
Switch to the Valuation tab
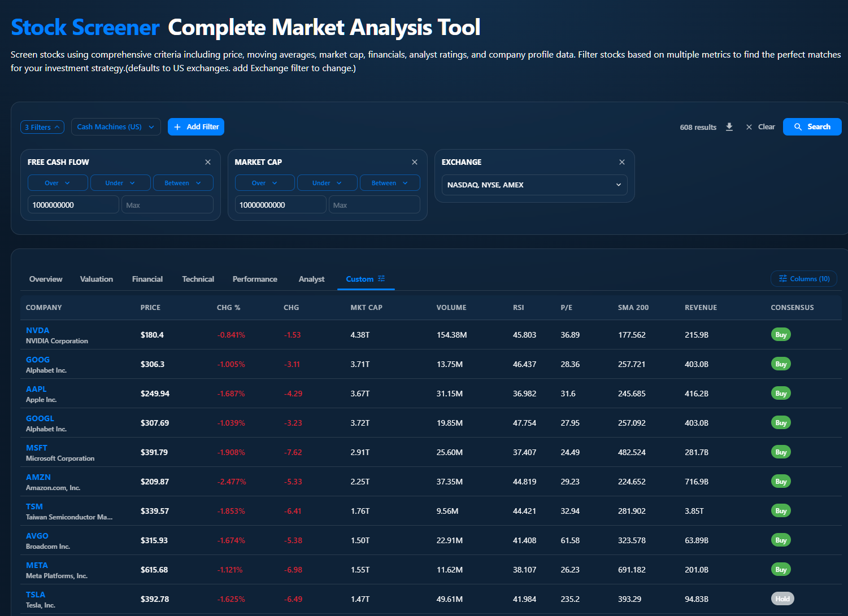click(x=97, y=279)
